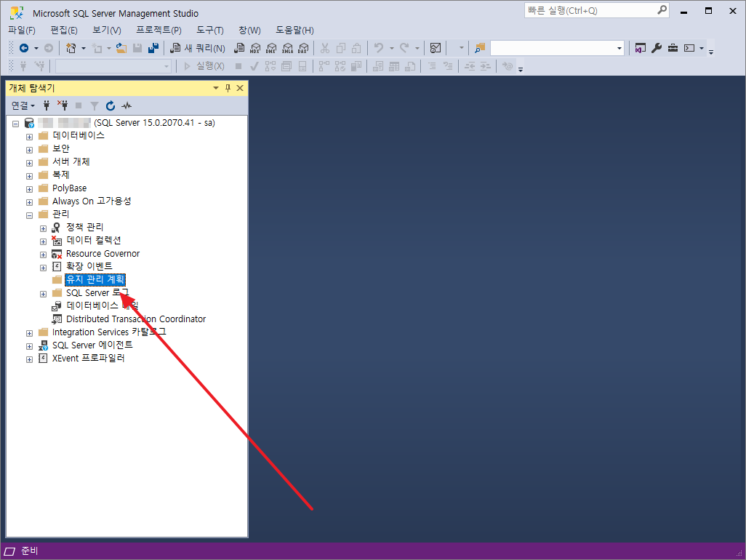Collapse the 관리 node

pyautogui.click(x=30, y=215)
